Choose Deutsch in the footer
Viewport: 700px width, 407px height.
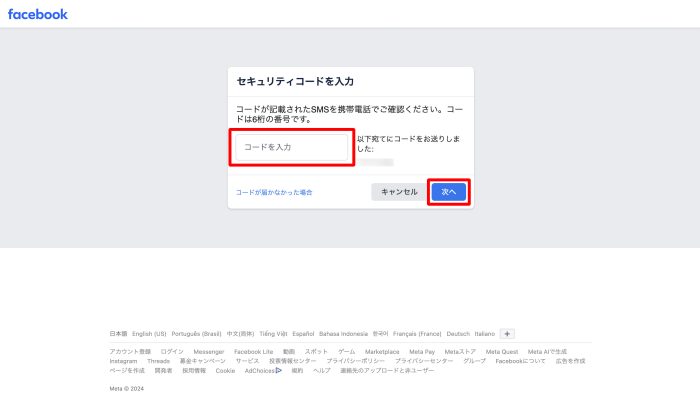[458, 334]
